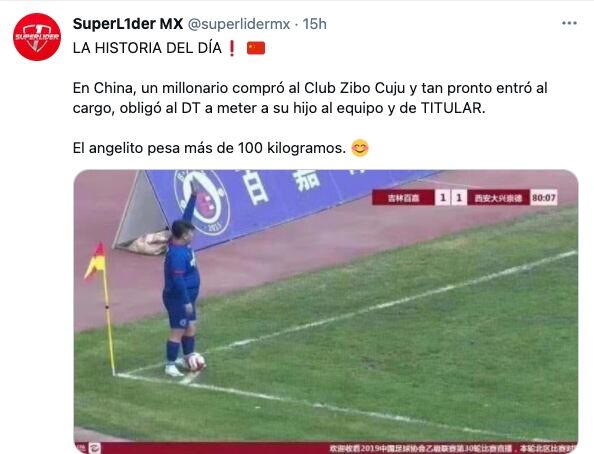This screenshot has height=454, width=594.
Task: Click the SuperL1der MX display name
Action: pos(128,24)
